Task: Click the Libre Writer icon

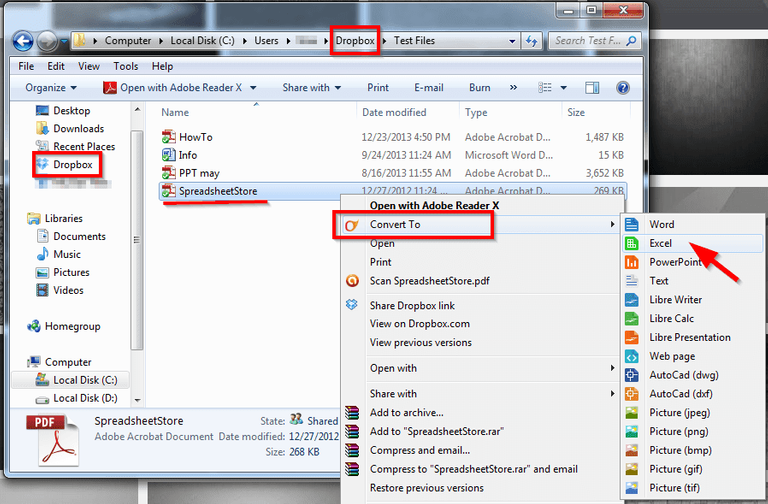Action: click(x=632, y=300)
